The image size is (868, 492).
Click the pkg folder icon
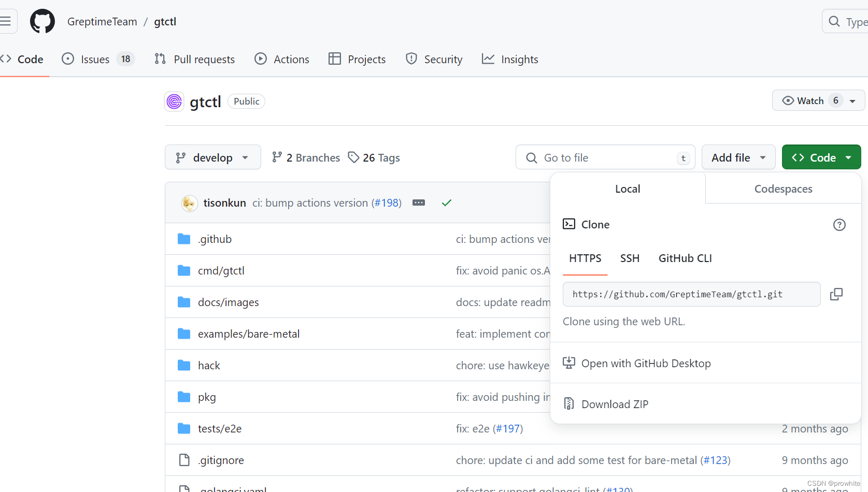tap(184, 397)
